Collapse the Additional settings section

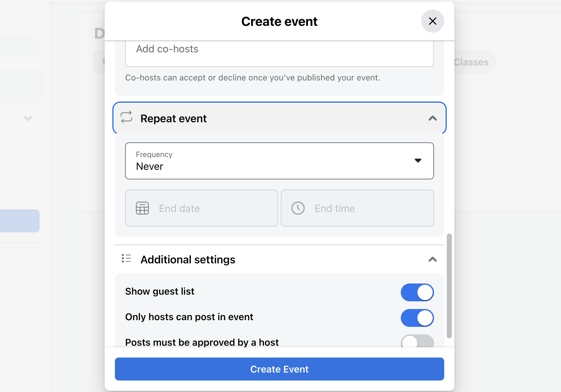[433, 260]
